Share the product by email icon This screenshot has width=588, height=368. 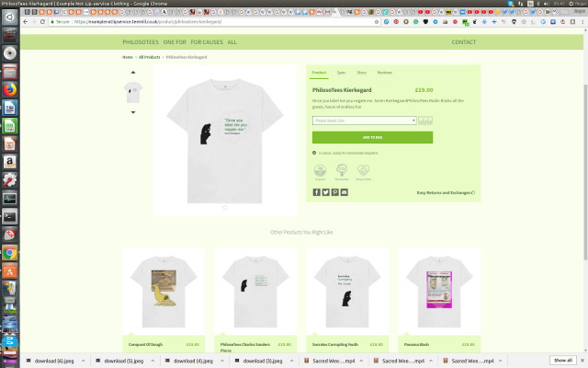tap(345, 192)
